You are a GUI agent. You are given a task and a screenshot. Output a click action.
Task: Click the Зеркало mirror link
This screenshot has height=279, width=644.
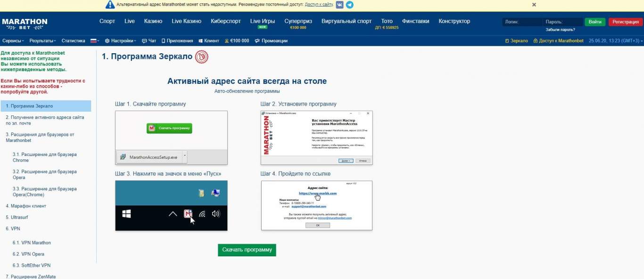point(517,41)
